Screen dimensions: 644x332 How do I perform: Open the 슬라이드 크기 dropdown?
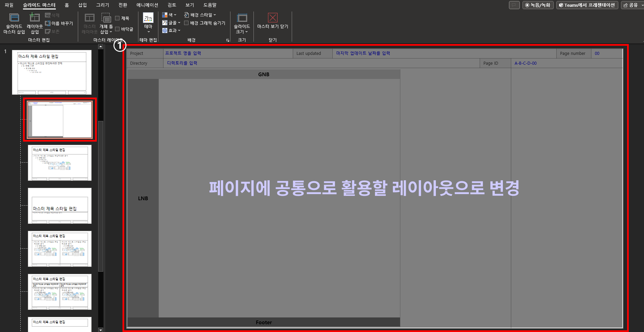click(242, 29)
